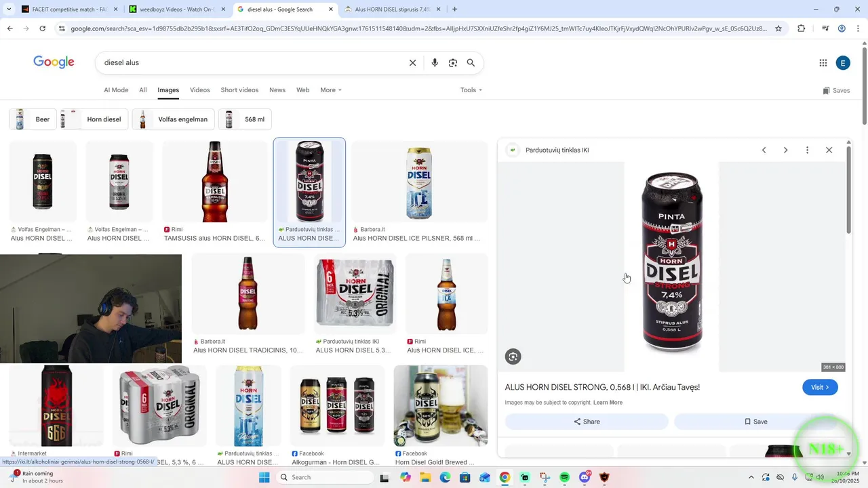Click Windows taskbar search box
Image resolution: width=868 pixels, height=488 pixels.
click(x=325, y=477)
